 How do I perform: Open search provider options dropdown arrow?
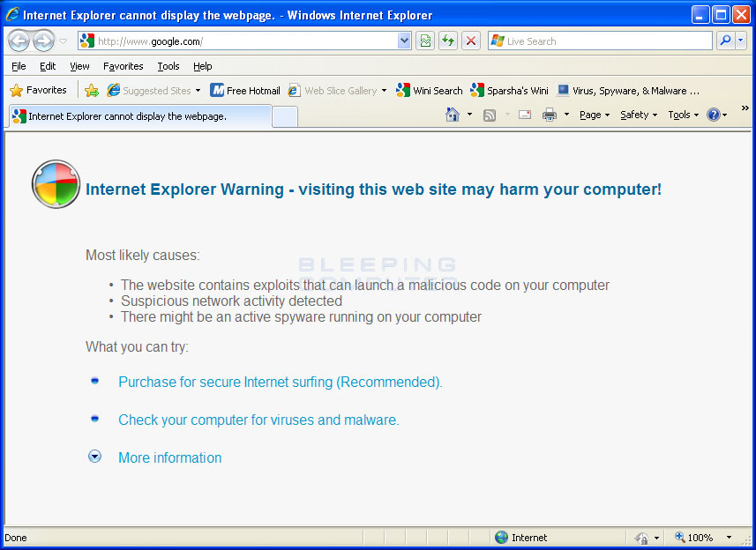click(x=741, y=41)
